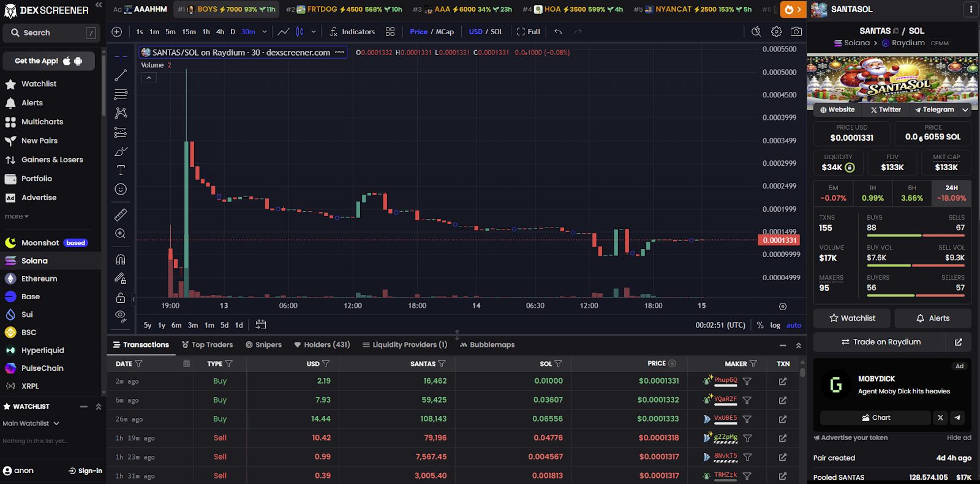Viewport: 980px width, 484px height.
Task: Open the SANTASOL token options menu
Action: click(x=970, y=9)
